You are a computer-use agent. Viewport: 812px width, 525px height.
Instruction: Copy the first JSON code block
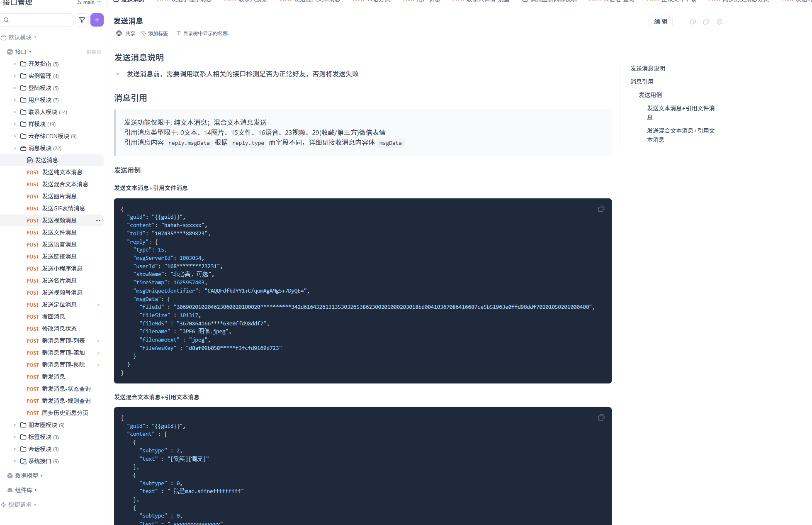click(601, 209)
